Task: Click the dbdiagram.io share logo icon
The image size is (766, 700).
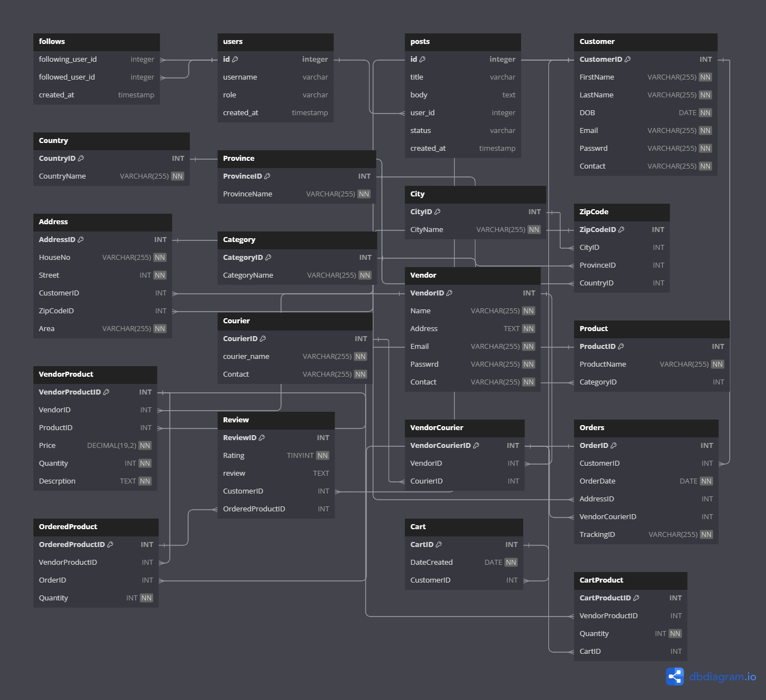Action: pyautogui.click(x=675, y=677)
